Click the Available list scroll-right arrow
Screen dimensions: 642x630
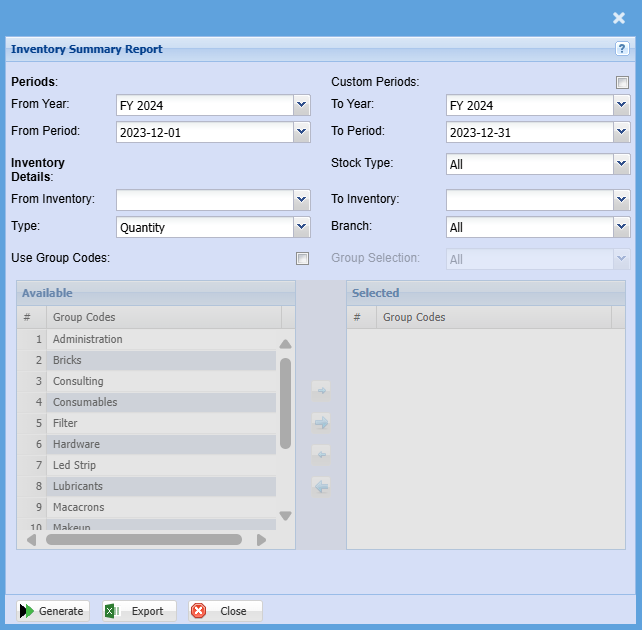[261, 540]
